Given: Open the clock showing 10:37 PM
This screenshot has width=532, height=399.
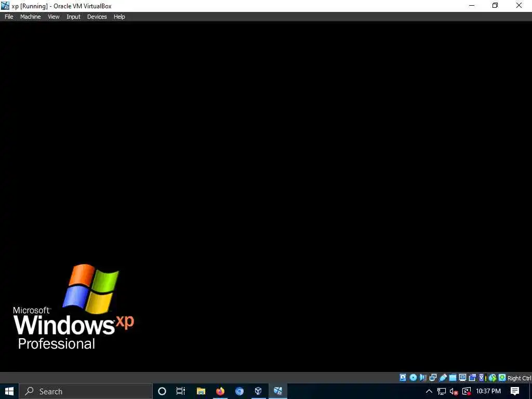Looking at the screenshot, I should pyautogui.click(x=488, y=391).
